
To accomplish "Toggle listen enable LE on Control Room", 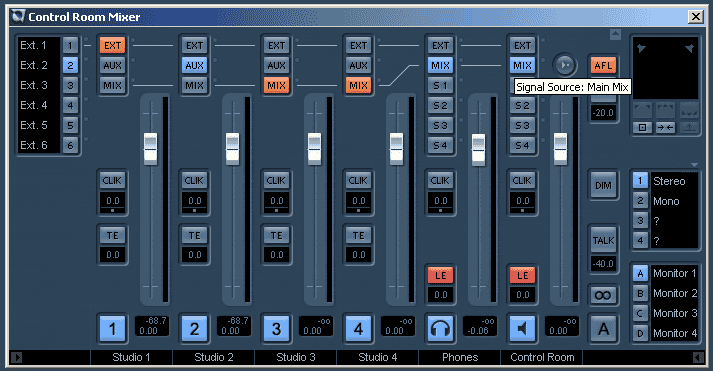I will tap(522, 275).
